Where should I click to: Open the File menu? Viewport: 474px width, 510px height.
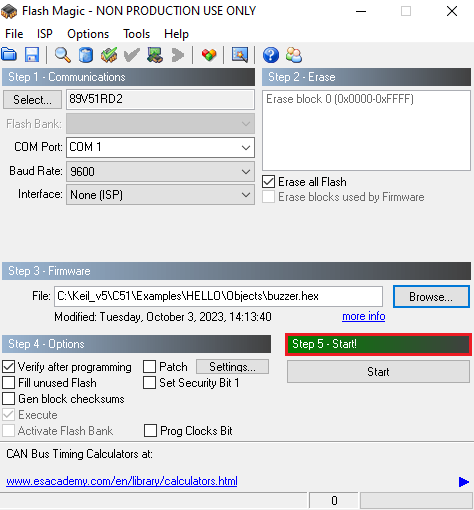pyautogui.click(x=14, y=34)
